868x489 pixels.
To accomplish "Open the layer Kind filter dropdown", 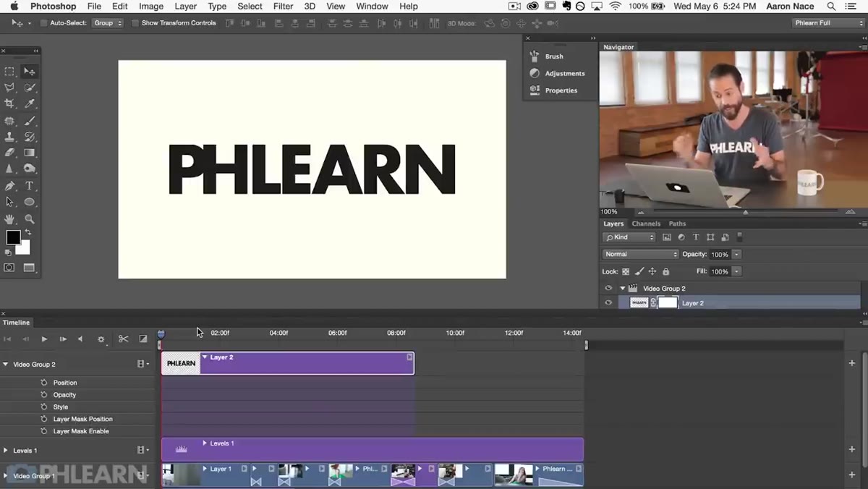I will 629,237.
